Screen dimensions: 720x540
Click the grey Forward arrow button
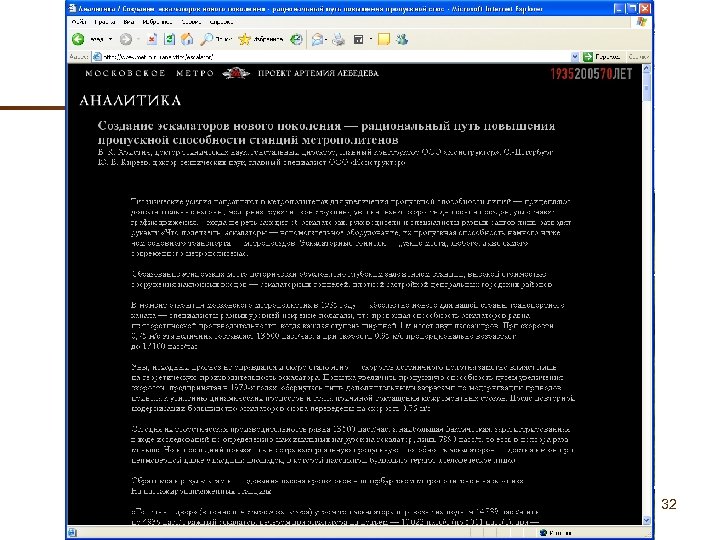(125, 39)
